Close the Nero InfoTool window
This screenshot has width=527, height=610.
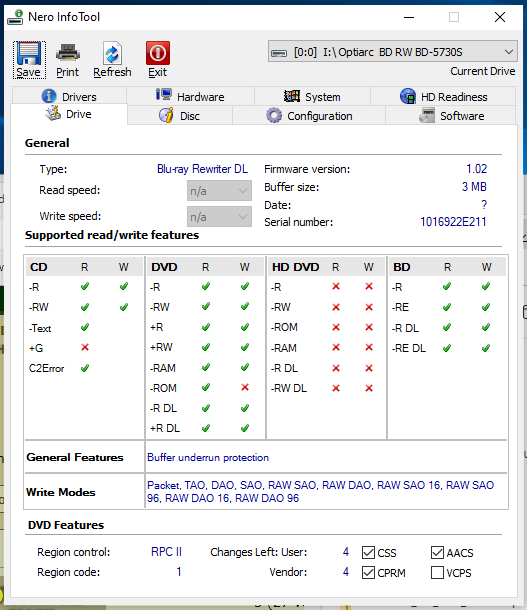[x=500, y=17]
